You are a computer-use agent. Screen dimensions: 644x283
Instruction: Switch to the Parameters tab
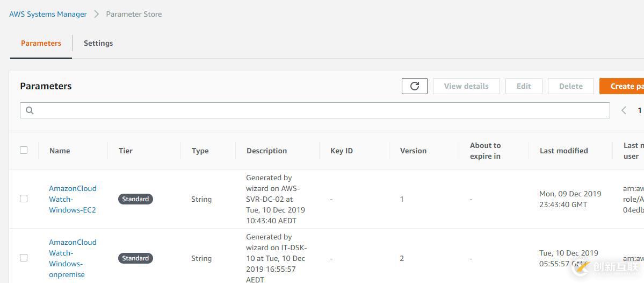coord(41,43)
